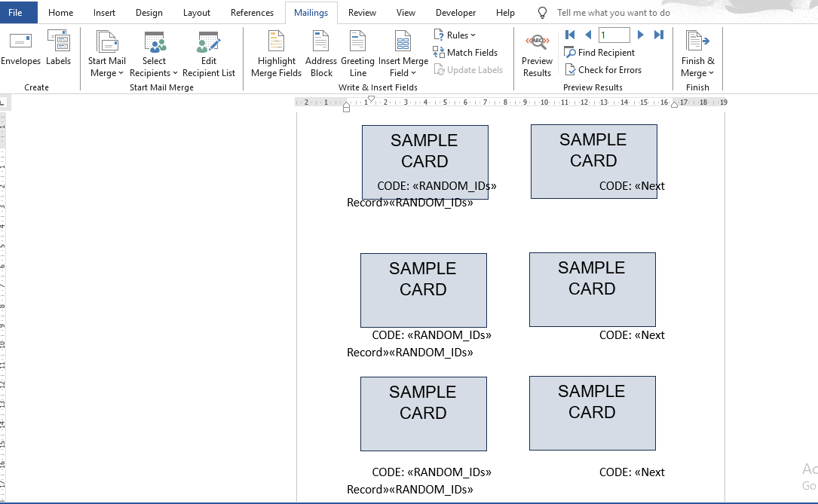The width and height of the screenshot is (818, 504).
Task: Toggle Highlight Merge Fields
Action: click(x=276, y=54)
